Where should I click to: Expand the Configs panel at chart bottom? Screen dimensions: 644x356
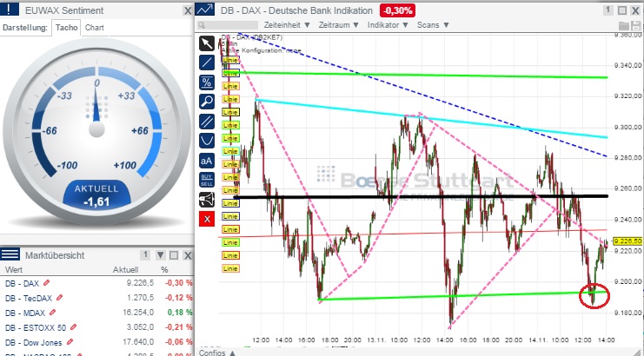217,353
